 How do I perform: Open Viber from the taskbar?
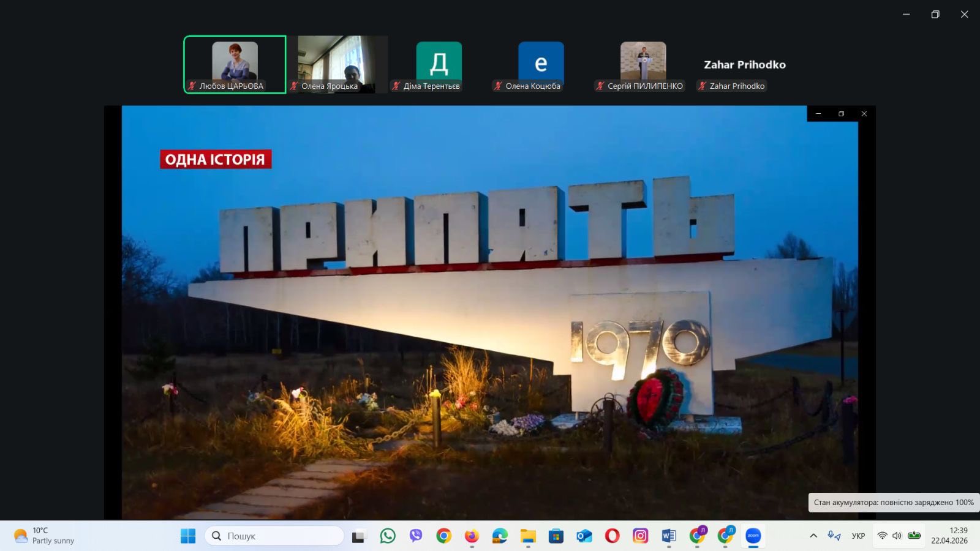tap(416, 536)
